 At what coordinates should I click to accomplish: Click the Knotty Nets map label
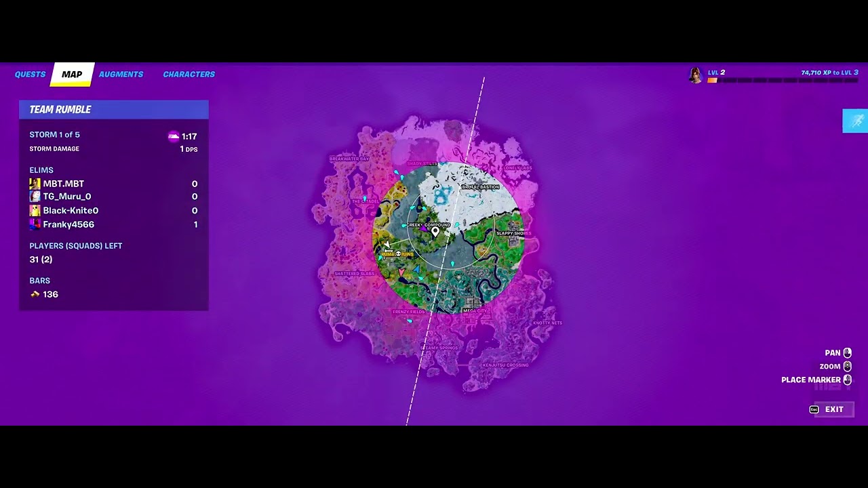[x=548, y=323]
